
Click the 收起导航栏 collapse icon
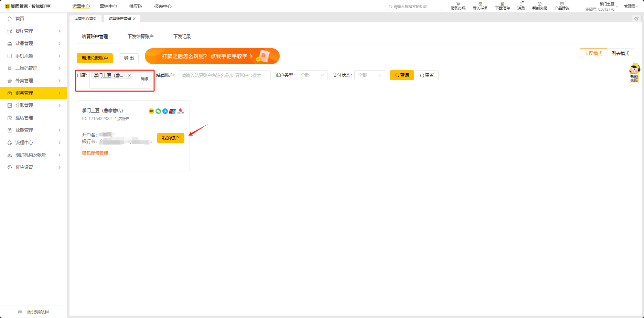pyautogui.click(x=20, y=312)
